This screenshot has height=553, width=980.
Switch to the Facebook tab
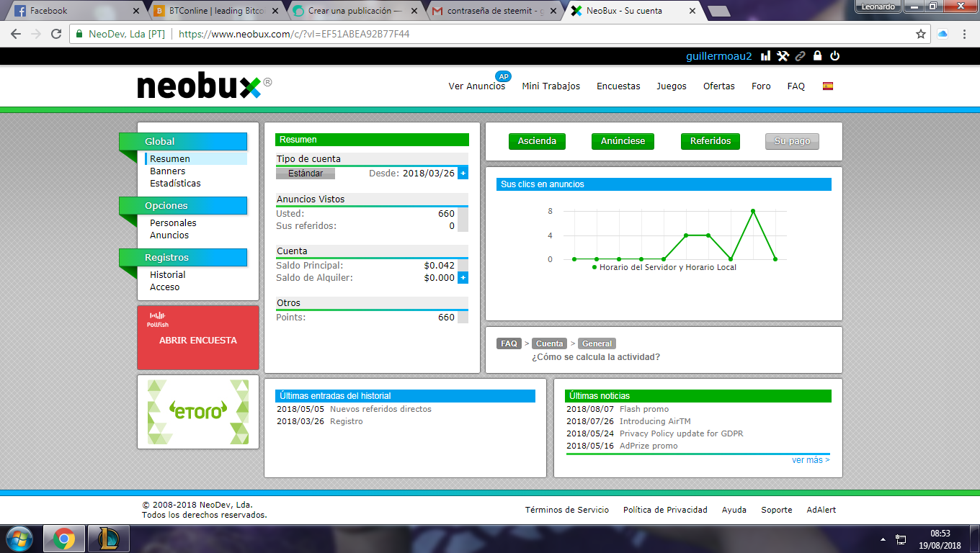pos(76,11)
